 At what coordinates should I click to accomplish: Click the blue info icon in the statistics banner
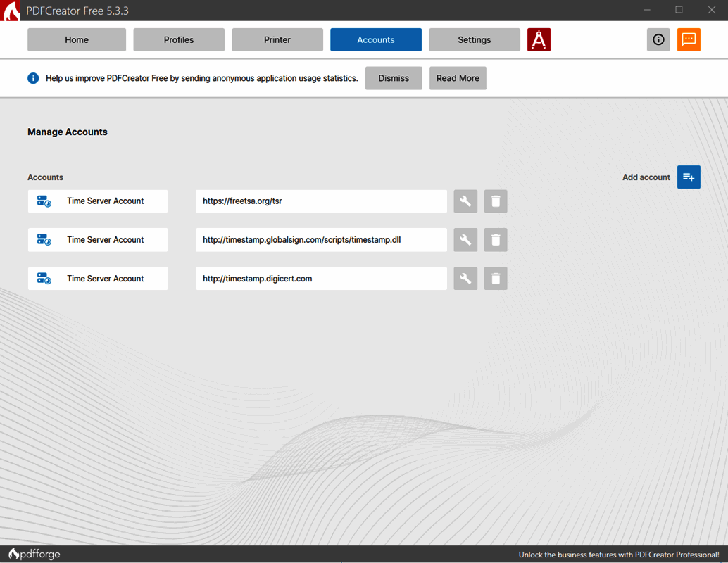pyautogui.click(x=33, y=78)
